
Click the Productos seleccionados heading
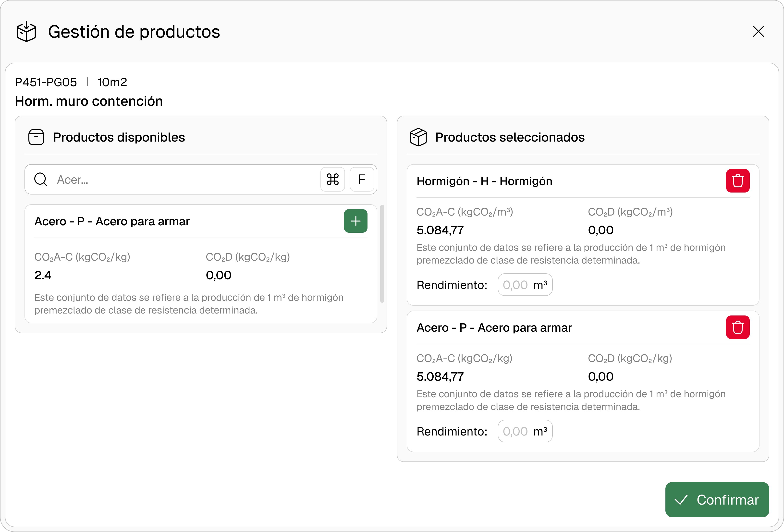pyautogui.click(x=510, y=137)
